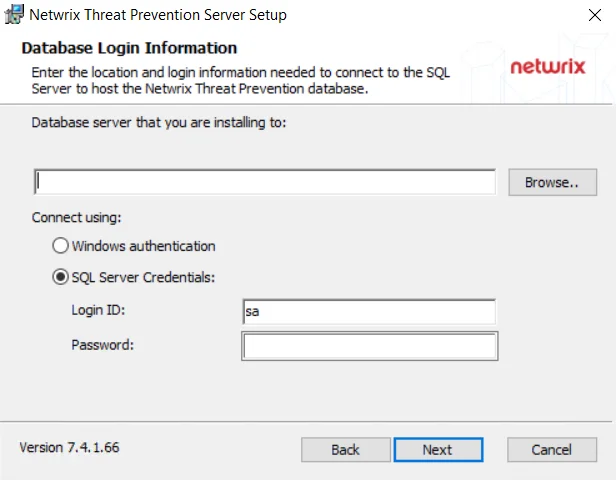Click the netwrix logo

[x=548, y=66]
